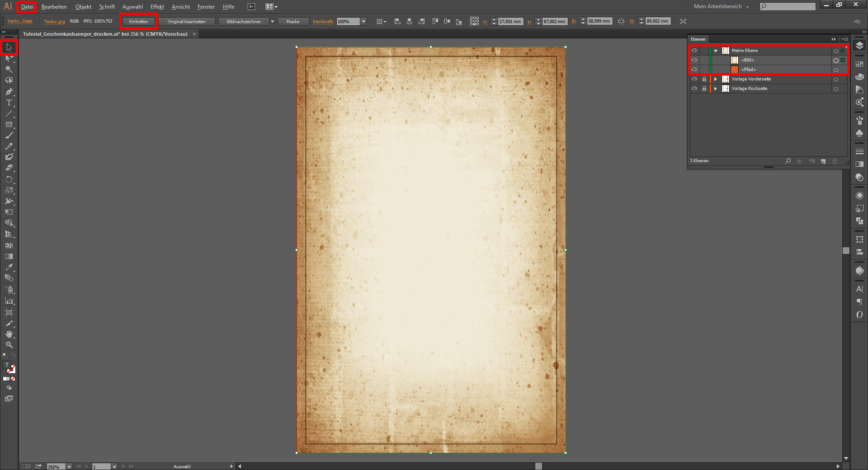The width and height of the screenshot is (868, 470).
Task: Activate the Zoom tool in toolbox
Action: [x=9, y=345]
